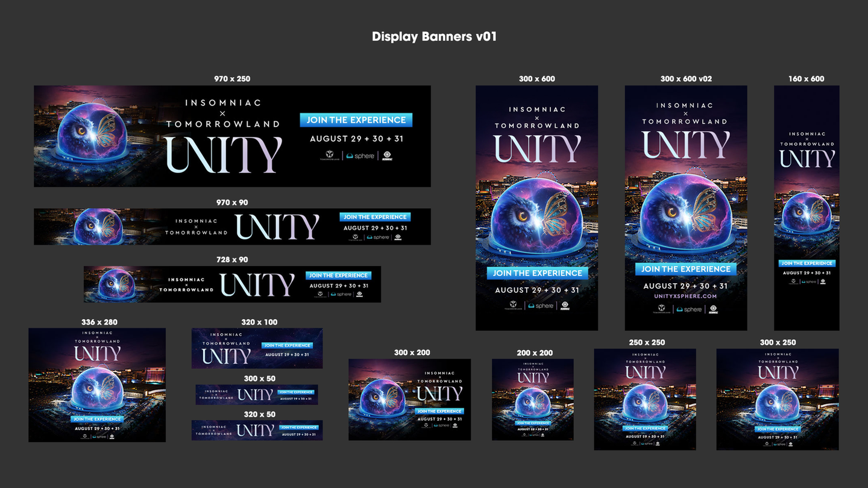Select the "336 x 280" size label
This screenshot has width=868, height=488.
coord(99,322)
